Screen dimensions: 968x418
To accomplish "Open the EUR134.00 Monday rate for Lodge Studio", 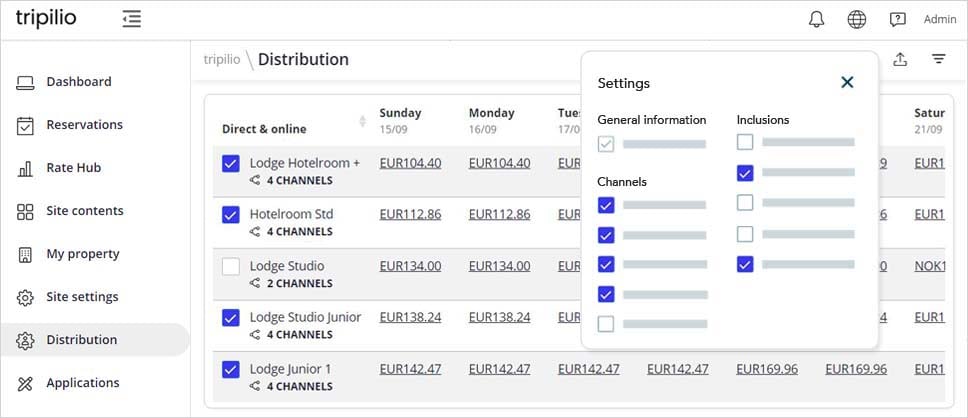I will pyautogui.click(x=499, y=266).
